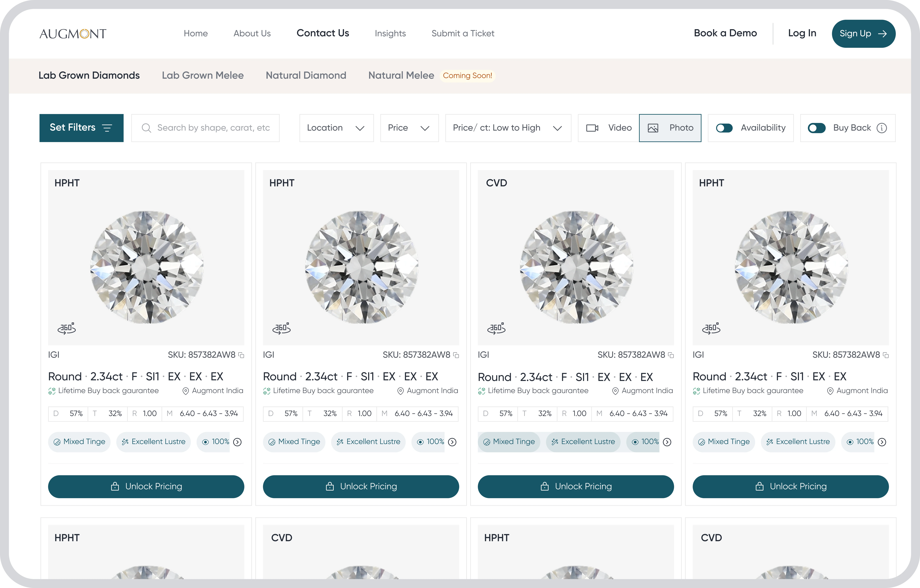This screenshot has width=920, height=588.
Task: Click the Set Filters button
Action: (x=81, y=128)
